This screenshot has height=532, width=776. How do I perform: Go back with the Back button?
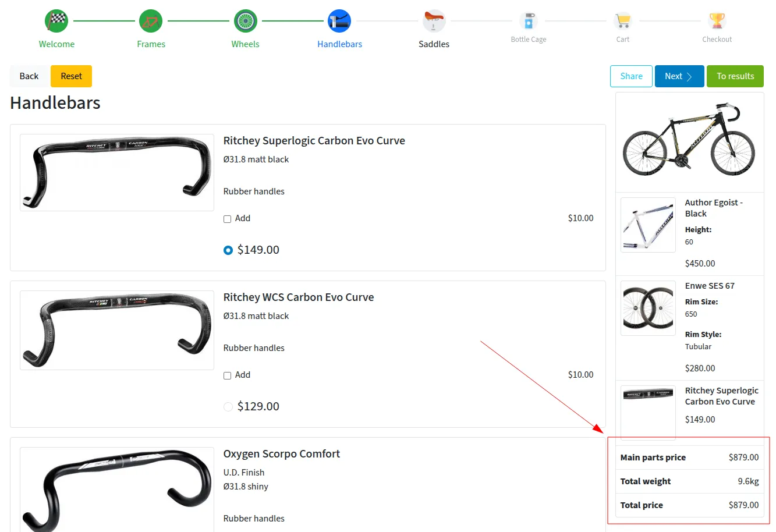coord(29,76)
